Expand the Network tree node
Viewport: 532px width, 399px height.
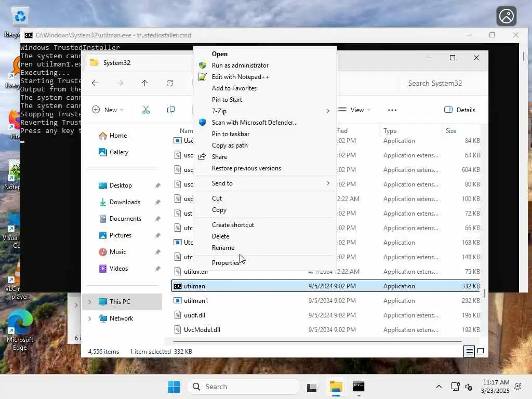click(89, 318)
